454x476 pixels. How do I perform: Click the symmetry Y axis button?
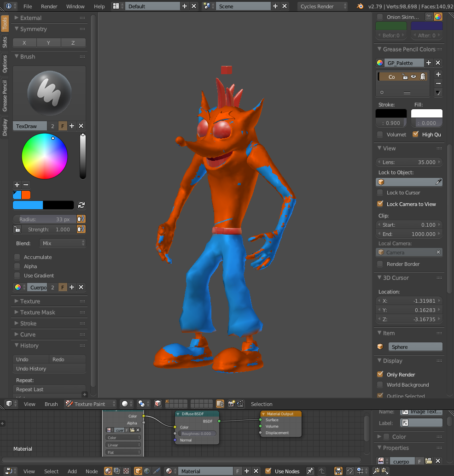point(49,43)
